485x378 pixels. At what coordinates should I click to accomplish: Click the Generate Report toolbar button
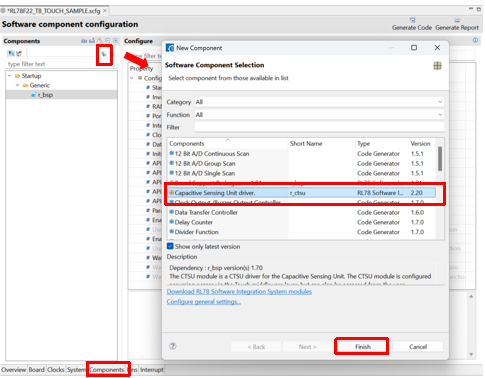pyautogui.click(x=457, y=24)
